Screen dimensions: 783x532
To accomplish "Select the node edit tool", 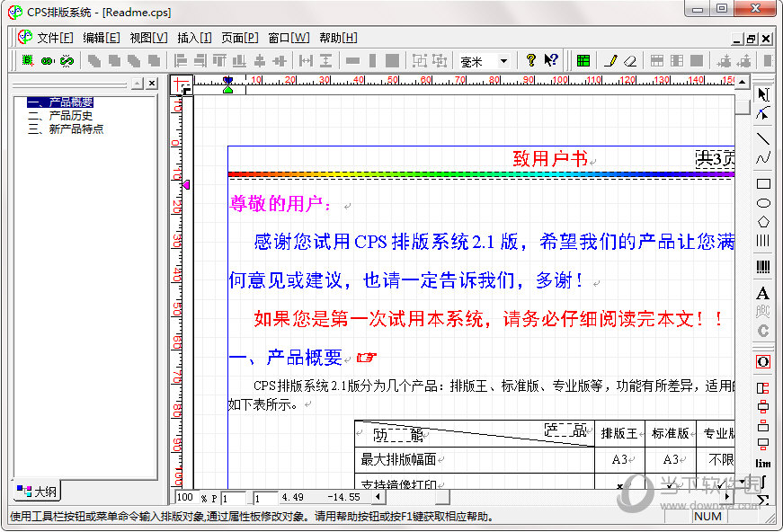I will (x=763, y=114).
